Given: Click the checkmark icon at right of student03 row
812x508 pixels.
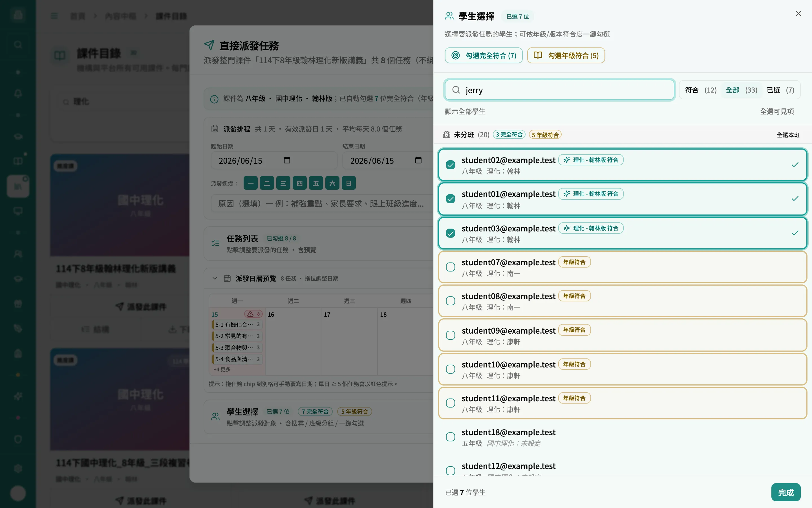Looking at the screenshot, I should coord(795,233).
